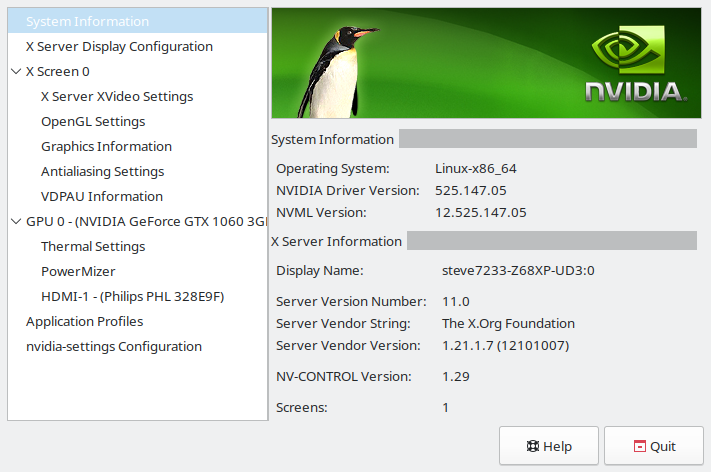The width and height of the screenshot is (711, 472).
Task: Click driver version value 525.147.05
Action: (471, 190)
